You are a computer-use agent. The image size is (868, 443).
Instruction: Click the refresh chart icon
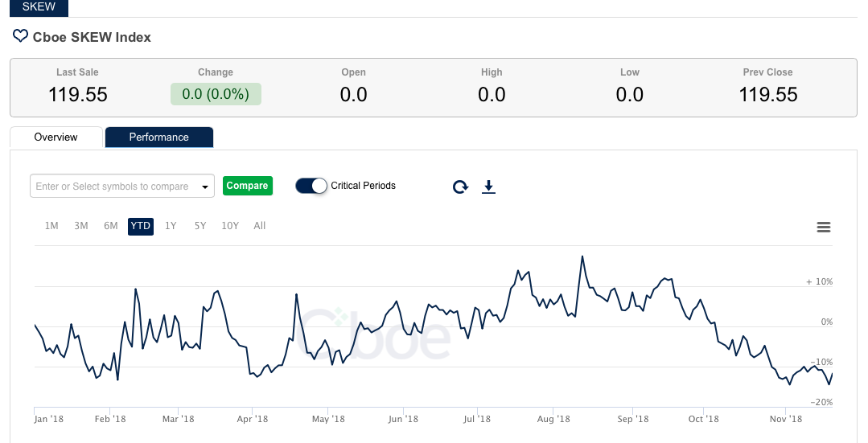click(x=460, y=187)
